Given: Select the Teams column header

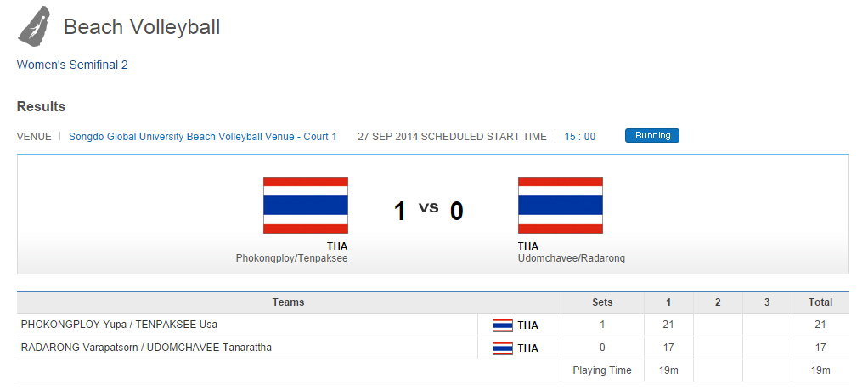Looking at the screenshot, I should click(288, 302).
